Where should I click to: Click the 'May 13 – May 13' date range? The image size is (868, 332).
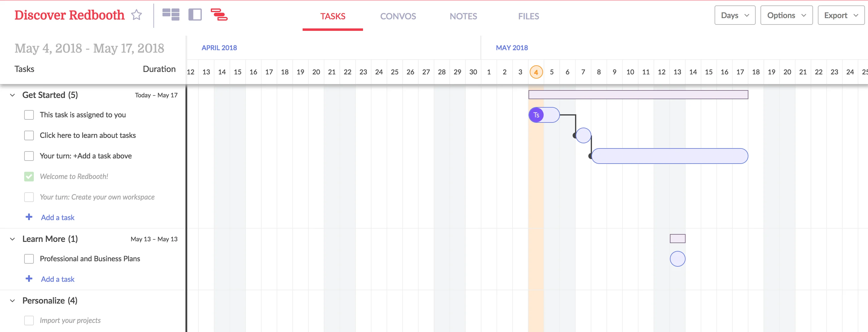(x=154, y=239)
